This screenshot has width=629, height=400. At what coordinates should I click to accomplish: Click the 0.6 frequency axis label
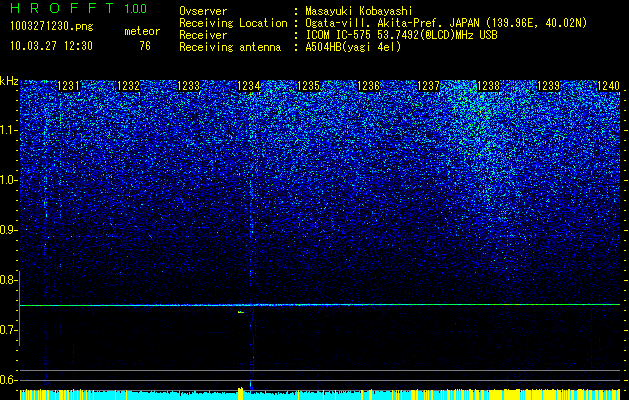pos(8,380)
